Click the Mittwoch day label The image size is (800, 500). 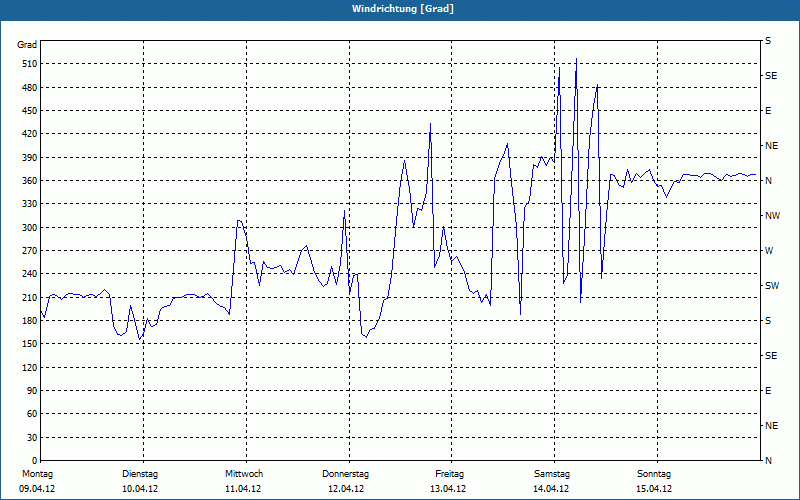(244, 474)
